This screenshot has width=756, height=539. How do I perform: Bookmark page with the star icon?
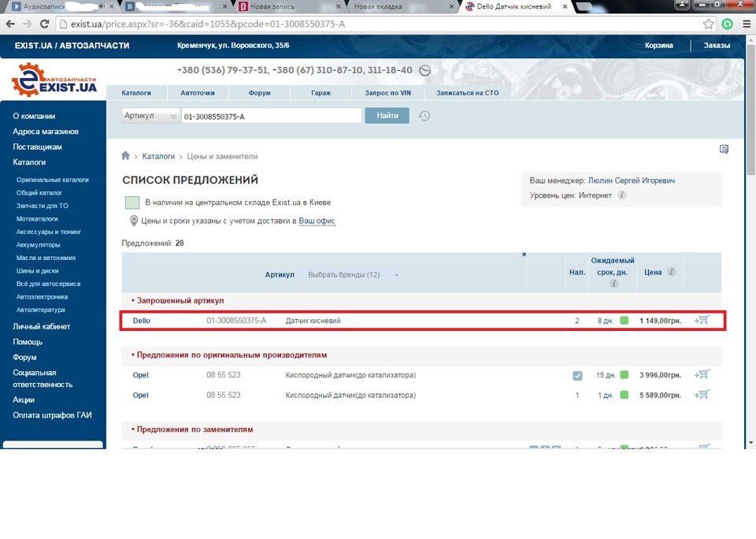tap(708, 24)
